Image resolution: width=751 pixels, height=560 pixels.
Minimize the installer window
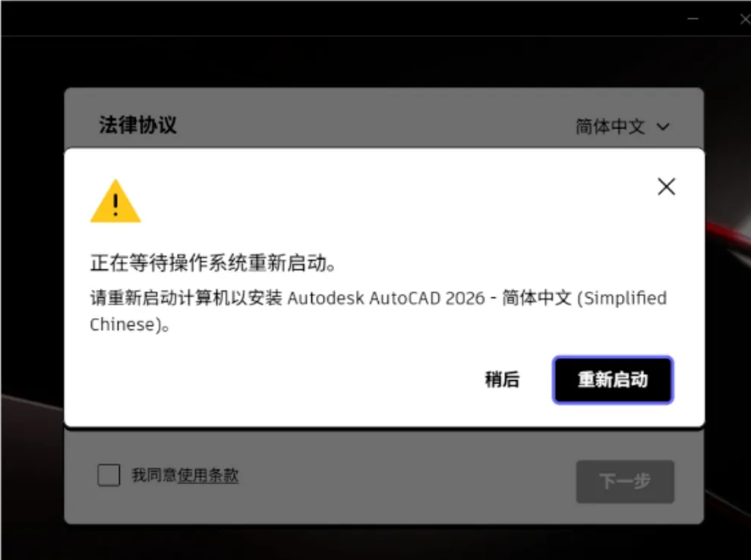(x=693, y=19)
